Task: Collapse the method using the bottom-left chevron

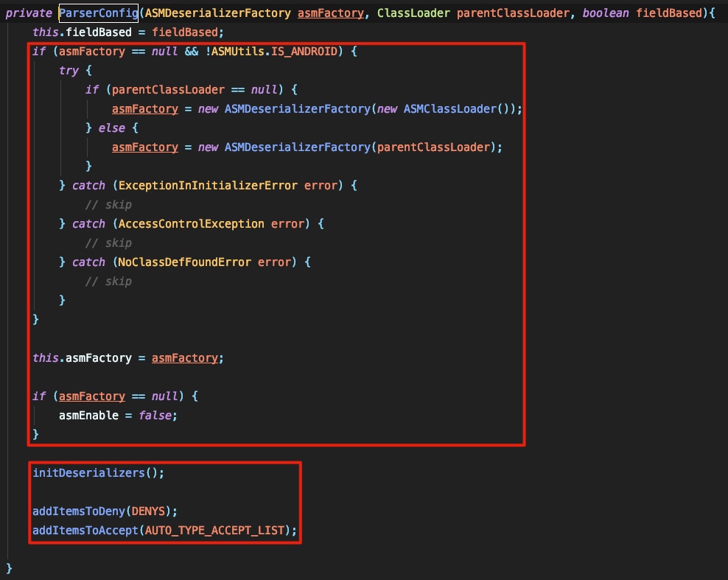Action: click(8, 569)
